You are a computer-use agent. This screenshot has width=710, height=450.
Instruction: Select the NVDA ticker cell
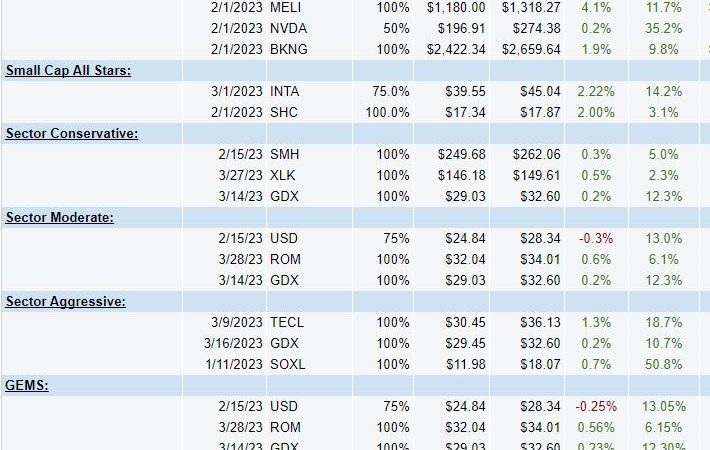288,29
